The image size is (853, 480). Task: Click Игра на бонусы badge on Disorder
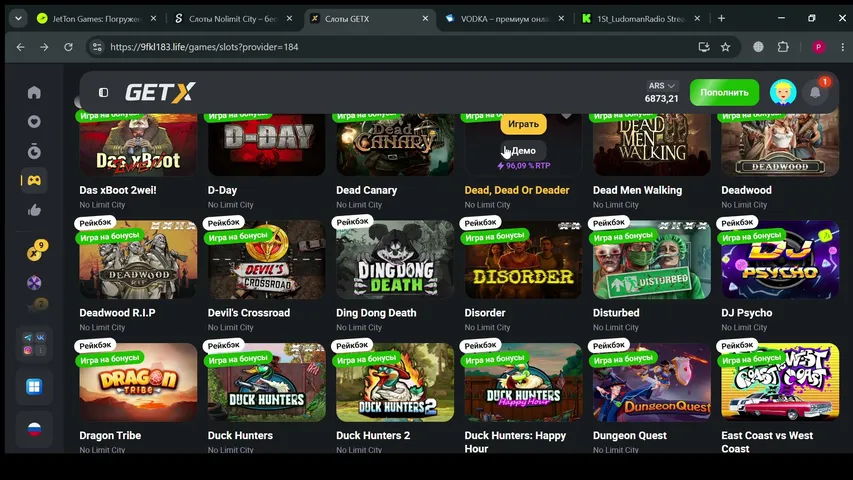(x=495, y=237)
